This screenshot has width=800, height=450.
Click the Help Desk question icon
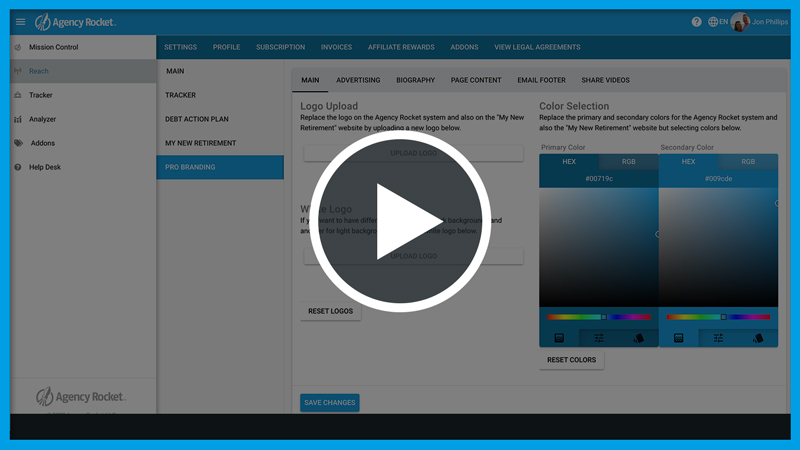click(x=18, y=167)
